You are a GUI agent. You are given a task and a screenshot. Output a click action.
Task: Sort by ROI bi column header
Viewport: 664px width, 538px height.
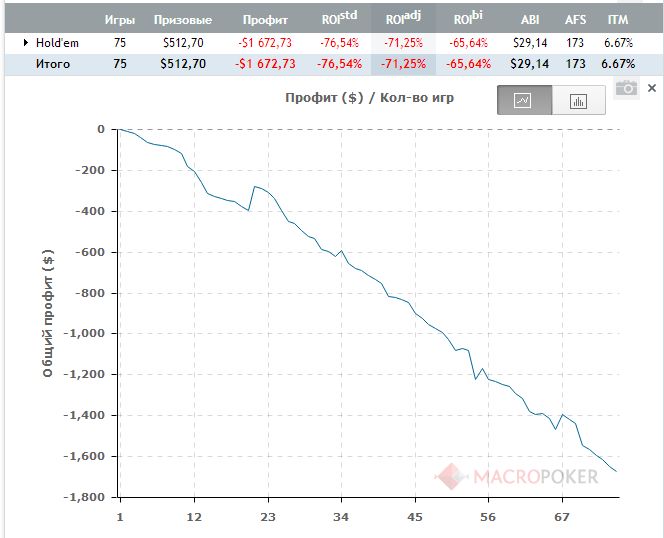468,18
